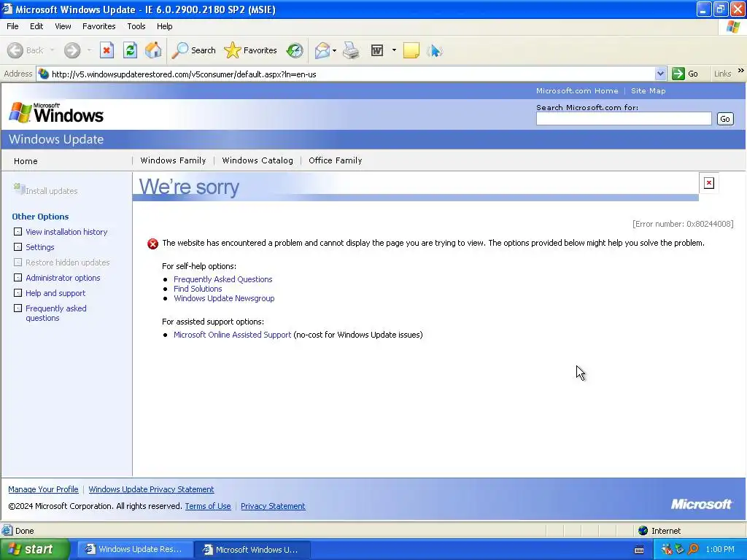Open the Tools menu
Viewport: 747px width, 560px height.
[x=136, y=27]
